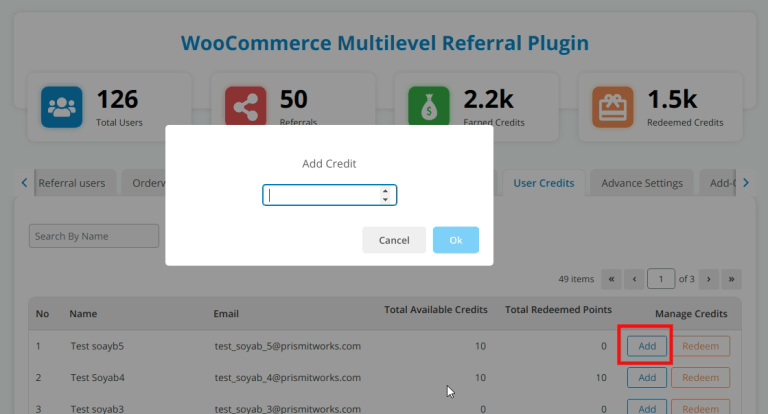Click the Total Redeemed Points header

558,310
